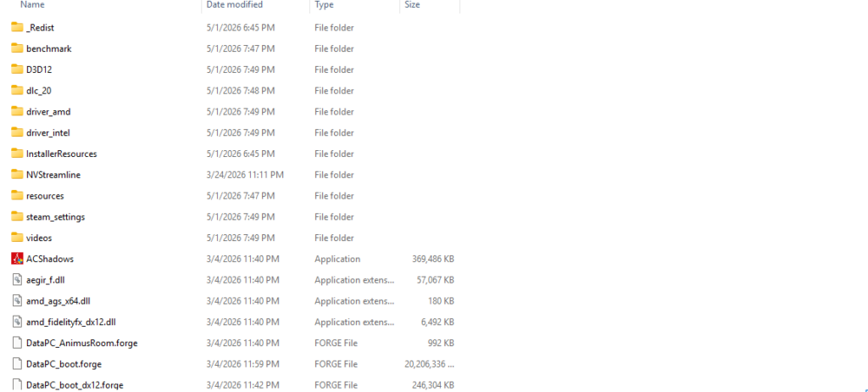Image resolution: width=868 pixels, height=392 pixels.
Task: Click the DataPC_boot.forge file icon
Action: coord(17,364)
